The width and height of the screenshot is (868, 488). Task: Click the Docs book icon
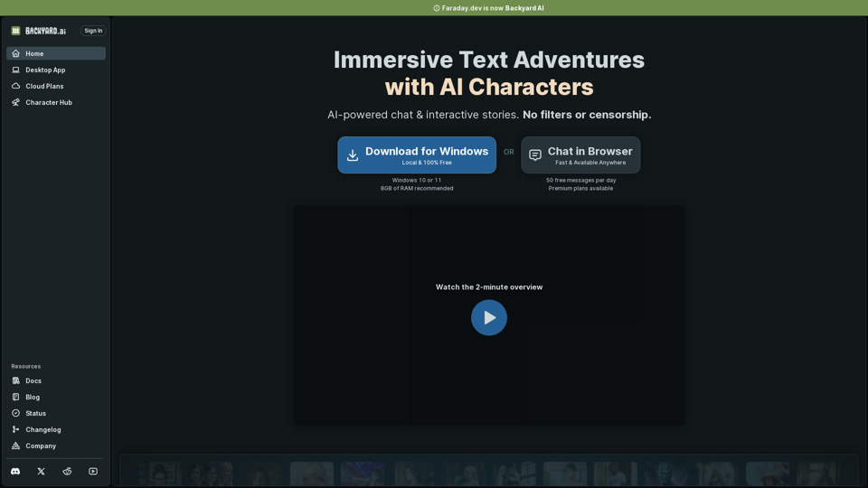pos(15,380)
